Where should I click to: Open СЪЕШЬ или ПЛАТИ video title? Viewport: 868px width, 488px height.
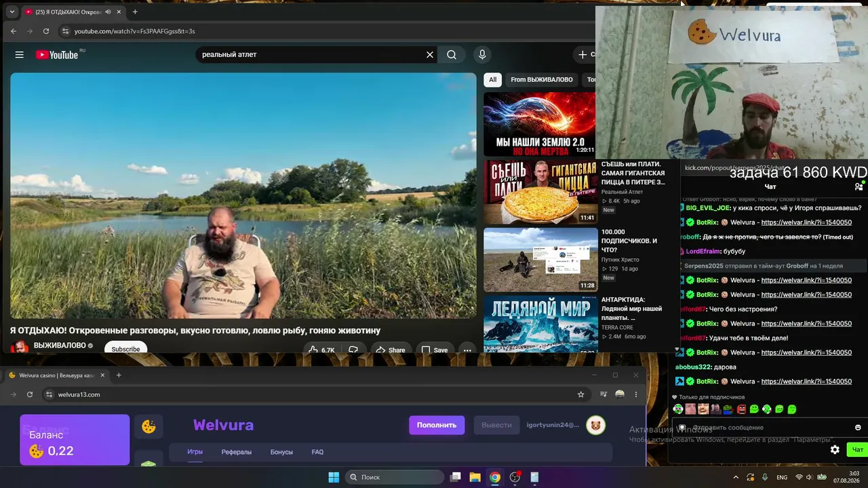point(633,173)
